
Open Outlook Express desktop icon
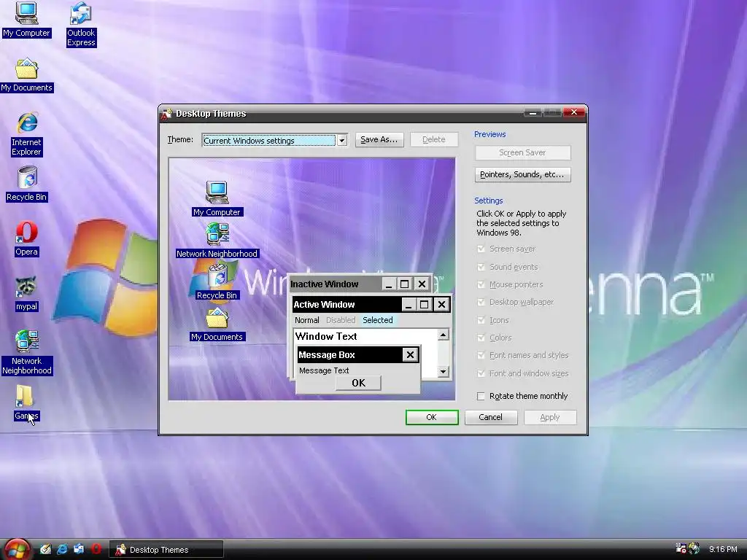[81, 25]
